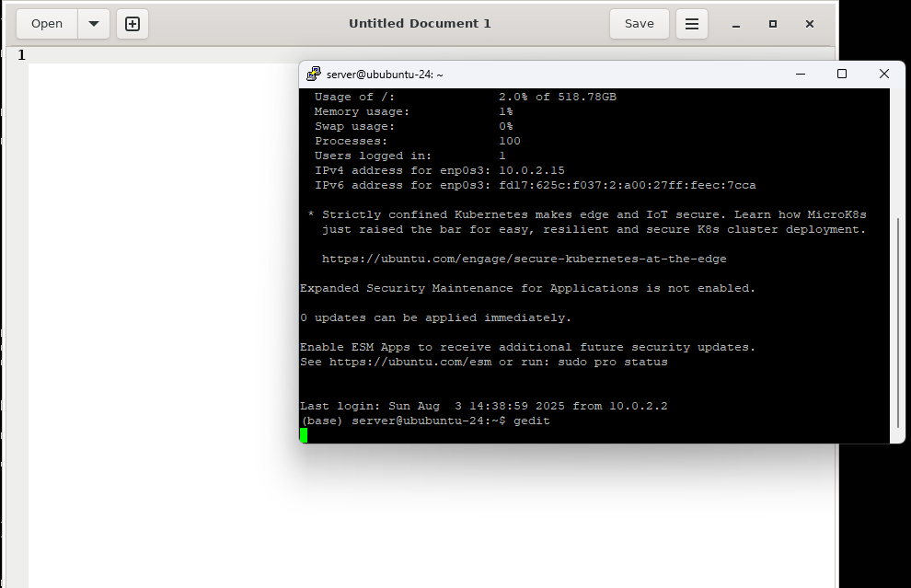
Task: Open the gedit hamburger menu
Action: [691, 24]
